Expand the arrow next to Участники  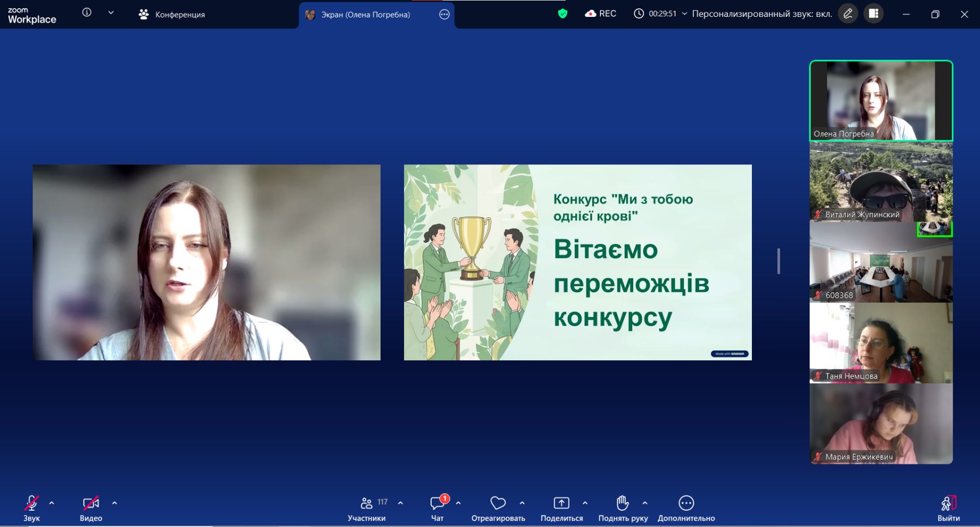pos(401,503)
